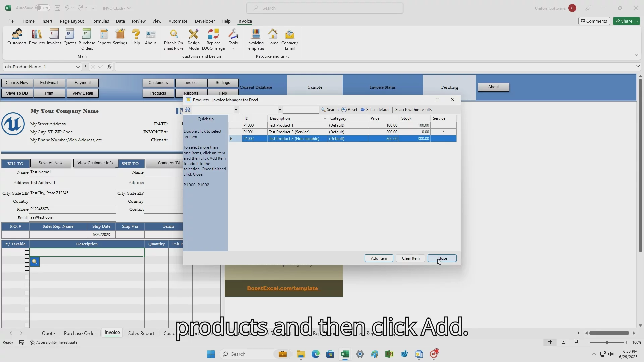Open the Developer ribbon tab
The width and height of the screenshot is (644, 362).
[205, 21]
